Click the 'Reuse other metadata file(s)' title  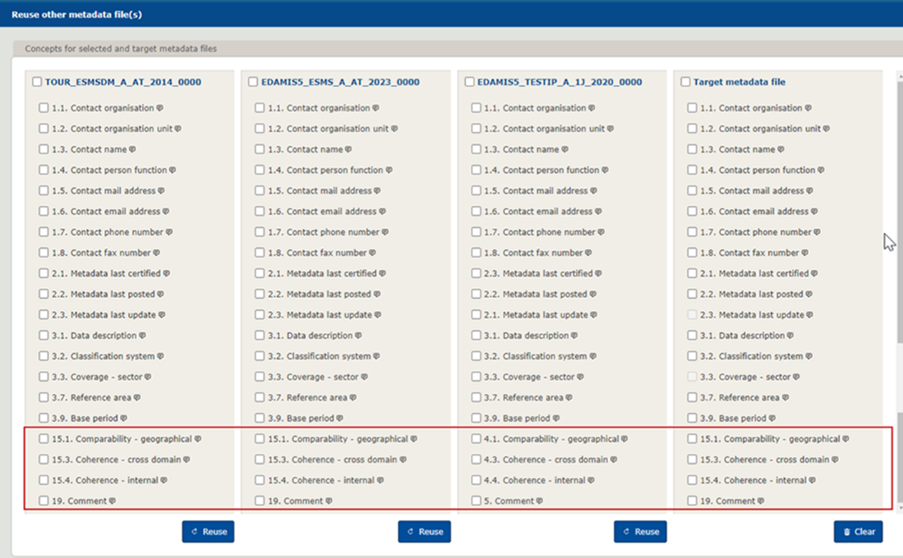[77, 14]
